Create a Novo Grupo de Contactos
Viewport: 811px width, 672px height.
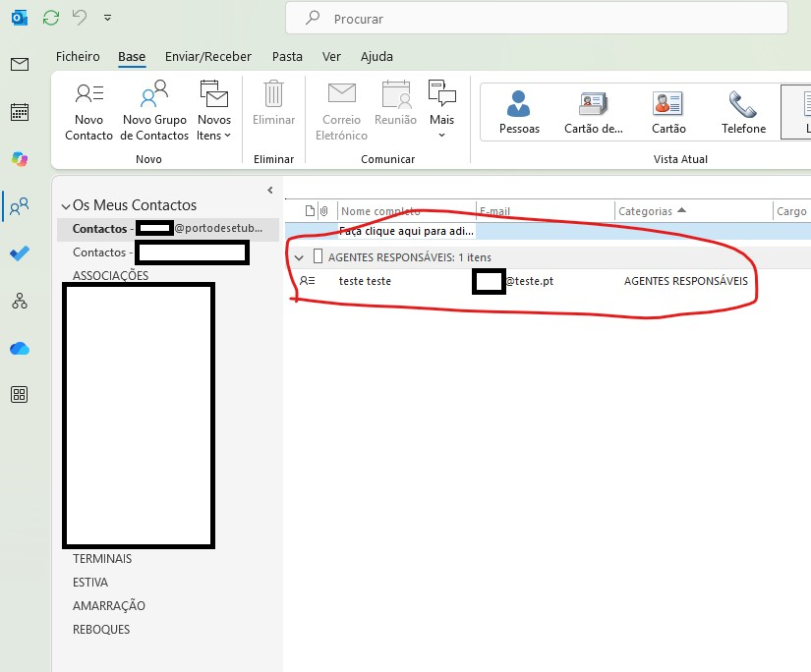coord(154,111)
